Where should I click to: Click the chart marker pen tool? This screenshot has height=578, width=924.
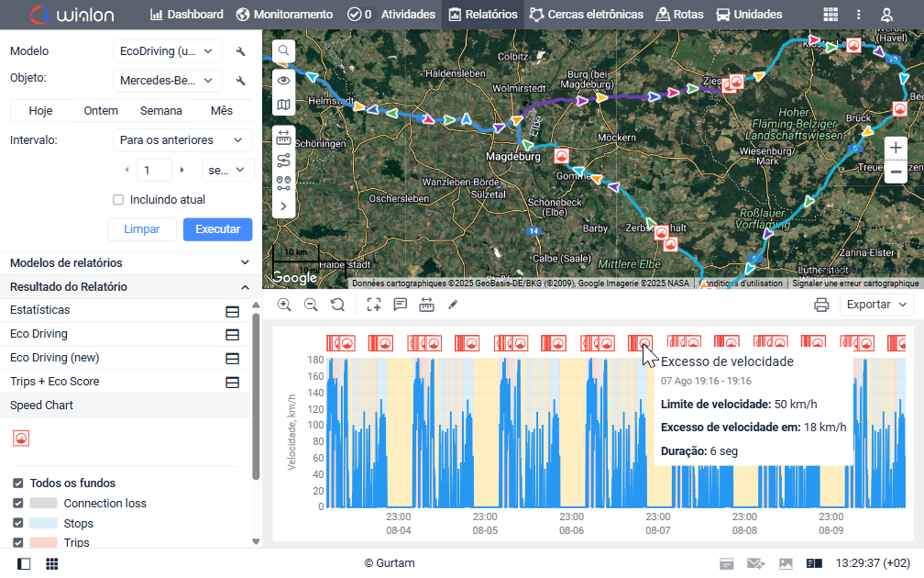[x=453, y=305]
